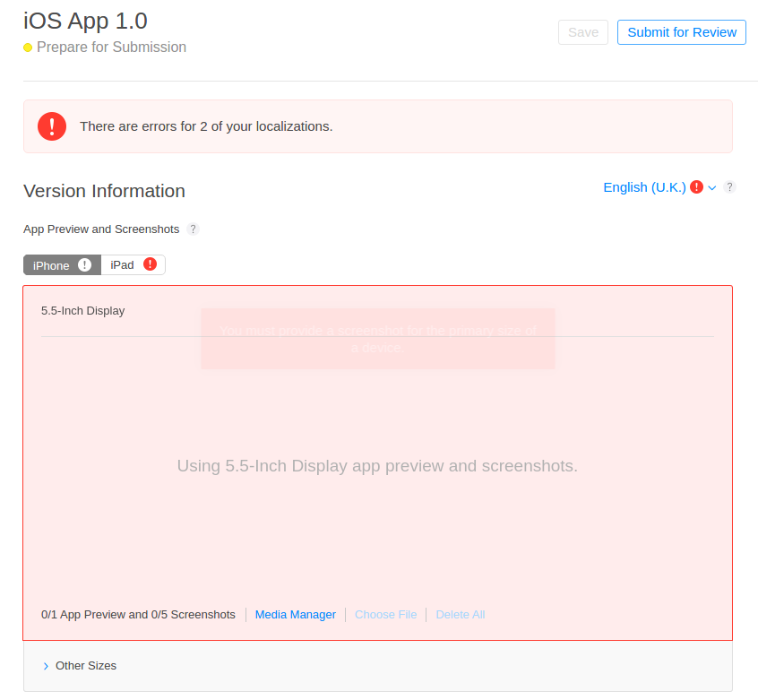The width and height of the screenshot is (758, 700).
Task: Switch to the iPad tab
Action: [x=133, y=265]
